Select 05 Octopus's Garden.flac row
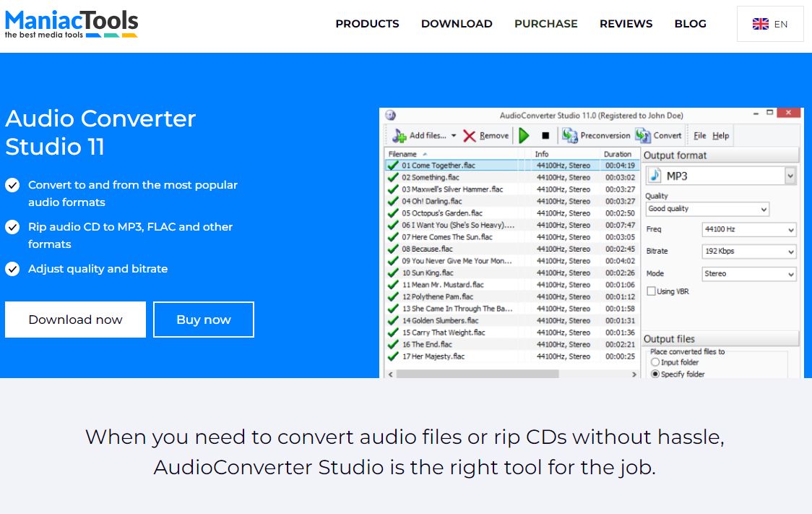 [x=512, y=213]
